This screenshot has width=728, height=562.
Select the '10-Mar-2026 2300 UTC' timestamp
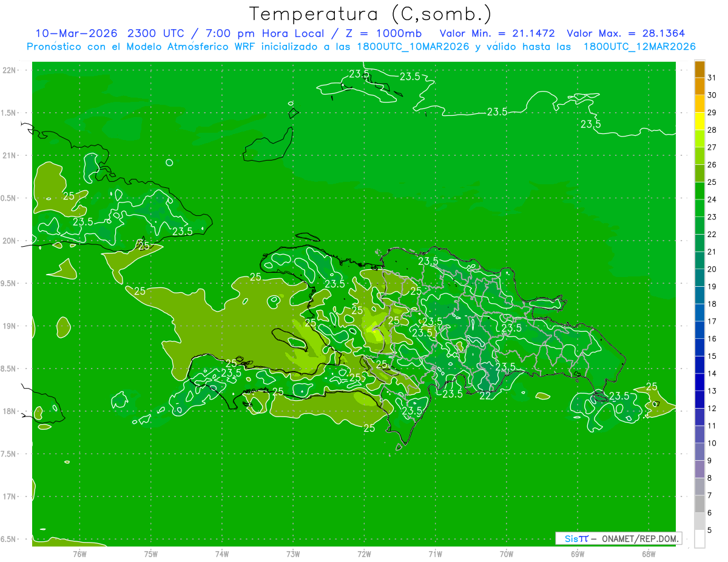pos(111,33)
